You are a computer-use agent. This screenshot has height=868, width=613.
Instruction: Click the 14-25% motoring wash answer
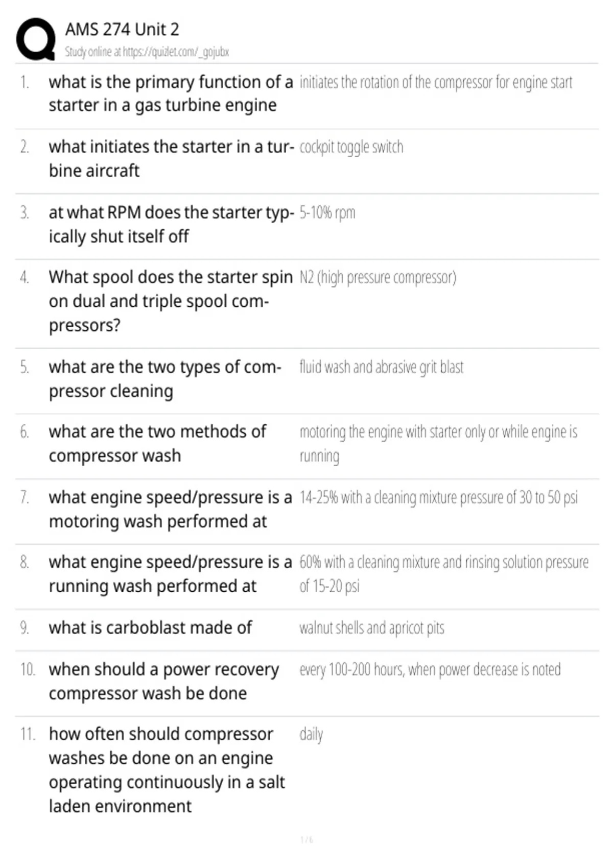pyautogui.click(x=439, y=497)
